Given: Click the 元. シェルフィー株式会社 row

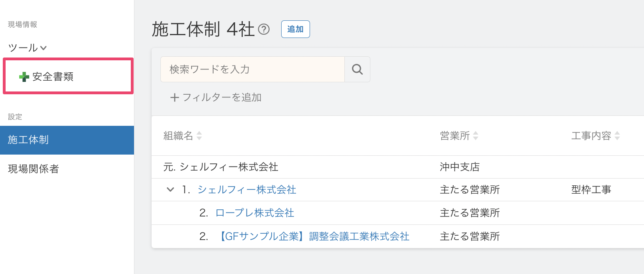Looking at the screenshot, I should (221, 167).
